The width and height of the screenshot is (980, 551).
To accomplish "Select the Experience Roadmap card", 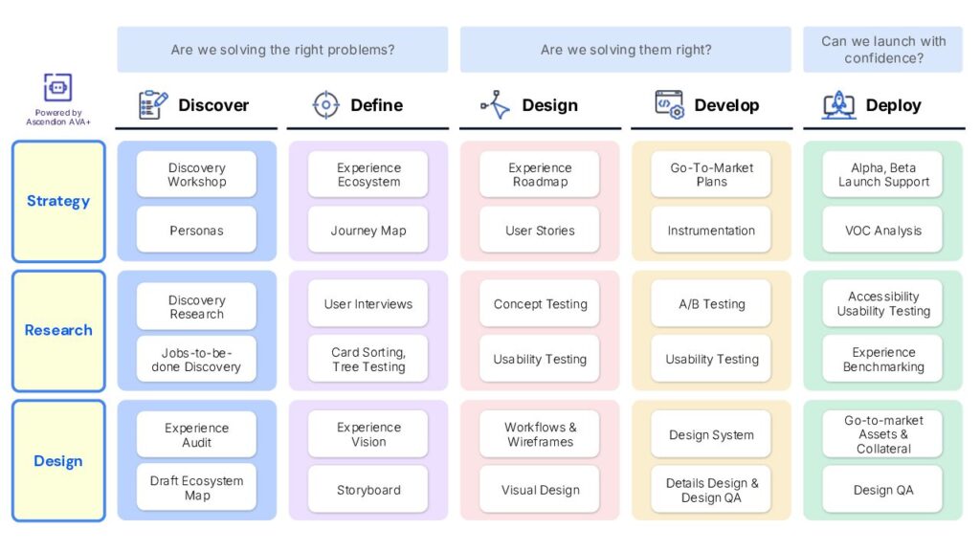I will [540, 174].
